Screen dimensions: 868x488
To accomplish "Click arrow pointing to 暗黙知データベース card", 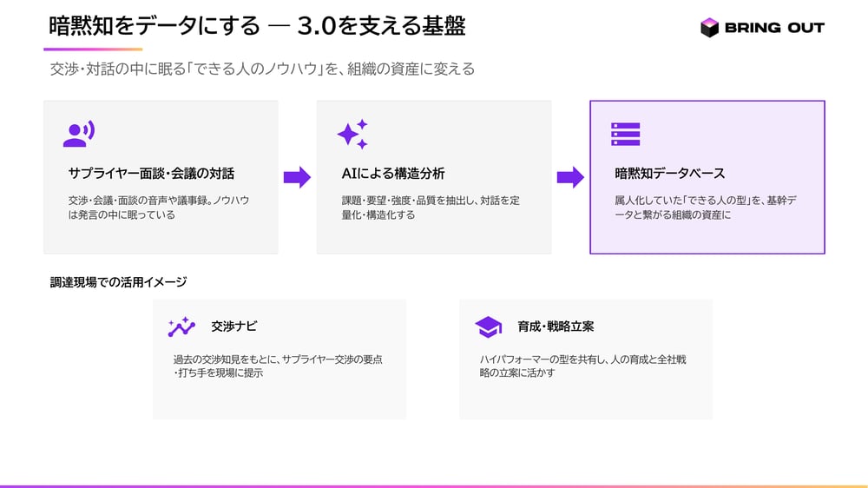I will 571,177.
